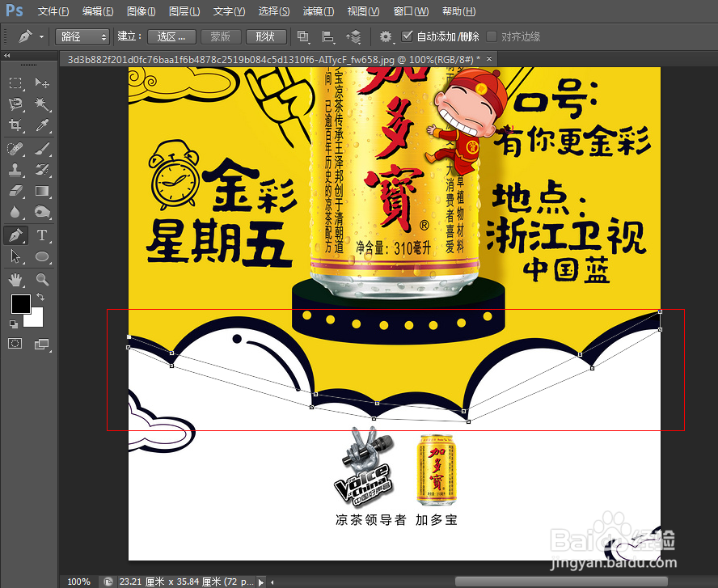Screen dimensions: 718x588
Task: Collapse the toolbox double-arrow
Action: pyautogui.click(x=6, y=56)
